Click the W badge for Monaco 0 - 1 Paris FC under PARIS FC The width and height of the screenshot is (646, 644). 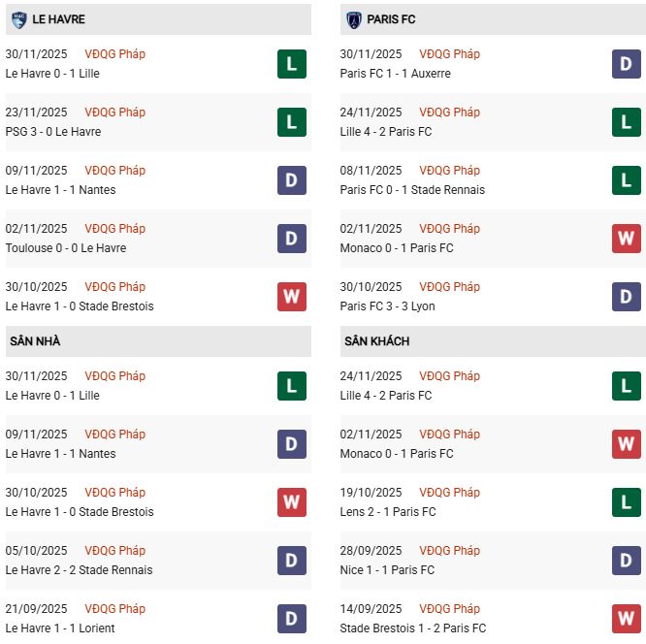coord(627,239)
